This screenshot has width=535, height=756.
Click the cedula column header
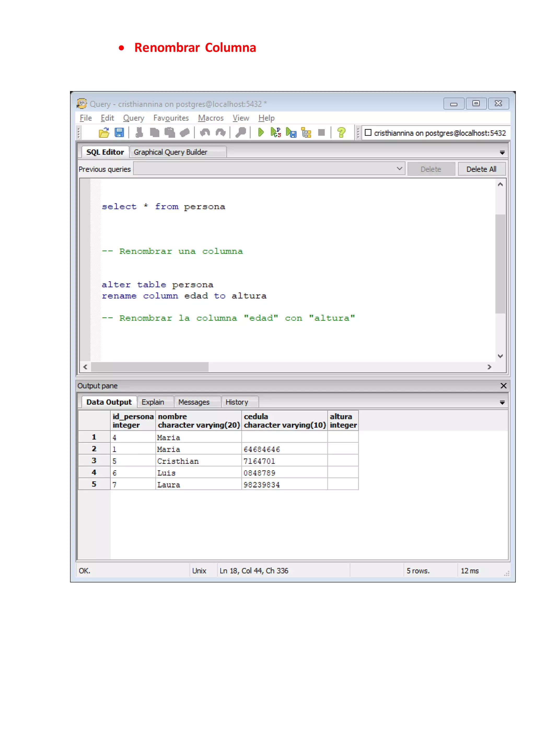(x=285, y=421)
